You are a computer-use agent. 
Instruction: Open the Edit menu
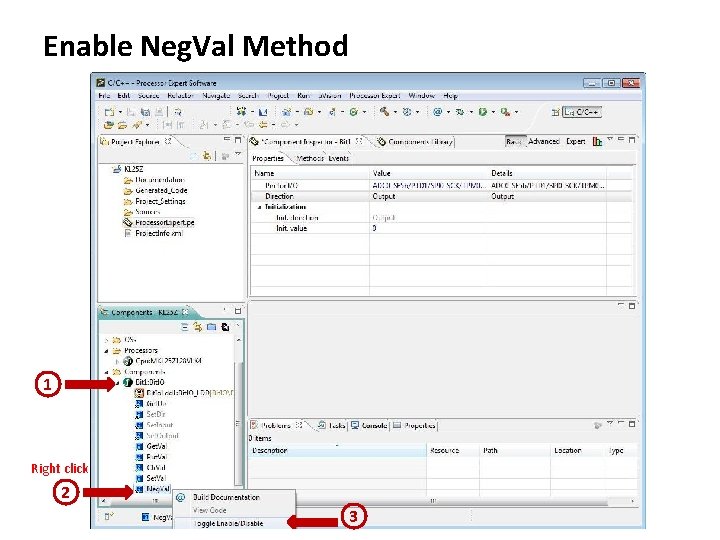click(x=124, y=96)
